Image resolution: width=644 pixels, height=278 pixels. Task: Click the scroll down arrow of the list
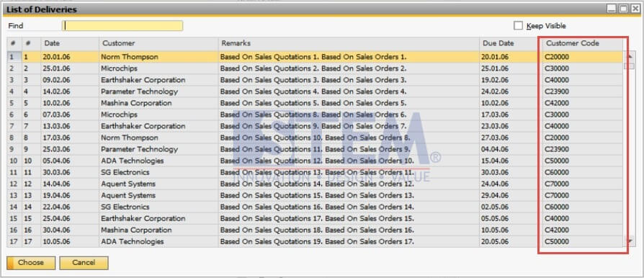629,241
